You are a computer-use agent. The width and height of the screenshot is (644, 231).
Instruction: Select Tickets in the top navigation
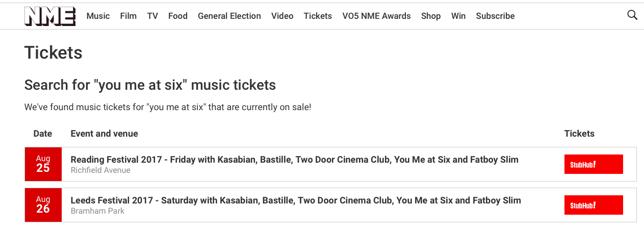coord(318,16)
